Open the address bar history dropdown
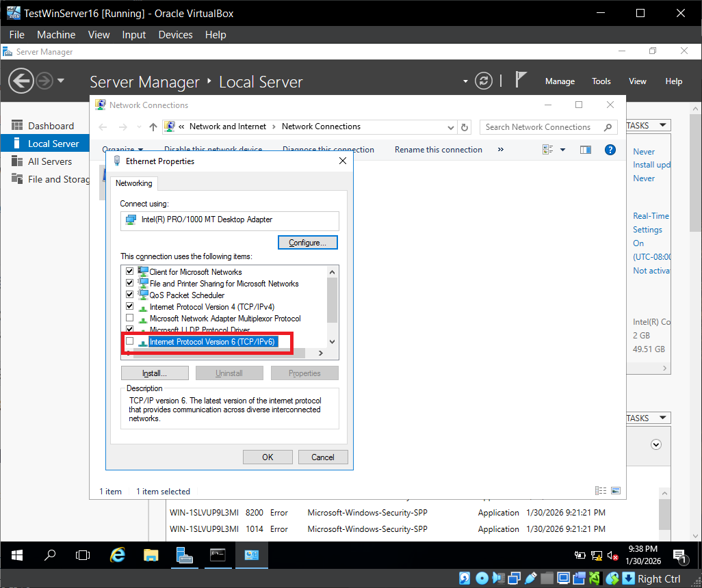Screen dimensions: 702x588 pyautogui.click(x=450, y=127)
